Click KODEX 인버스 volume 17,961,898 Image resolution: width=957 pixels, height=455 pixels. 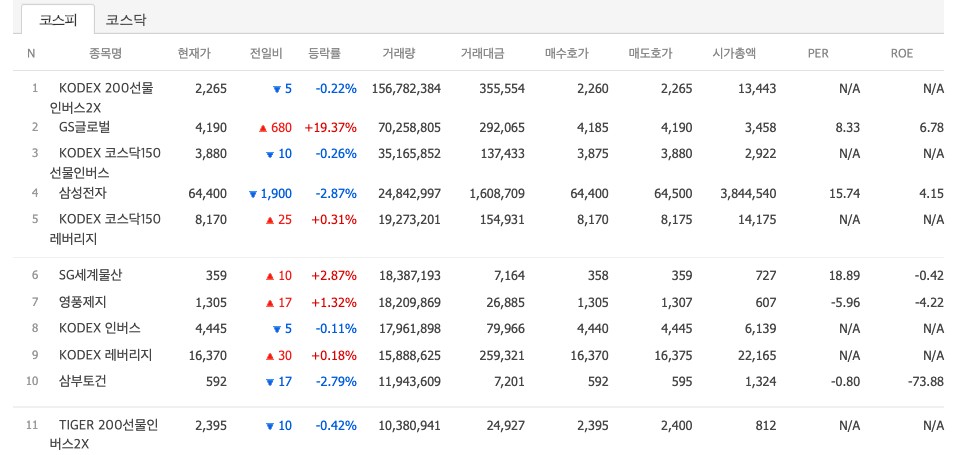409,328
